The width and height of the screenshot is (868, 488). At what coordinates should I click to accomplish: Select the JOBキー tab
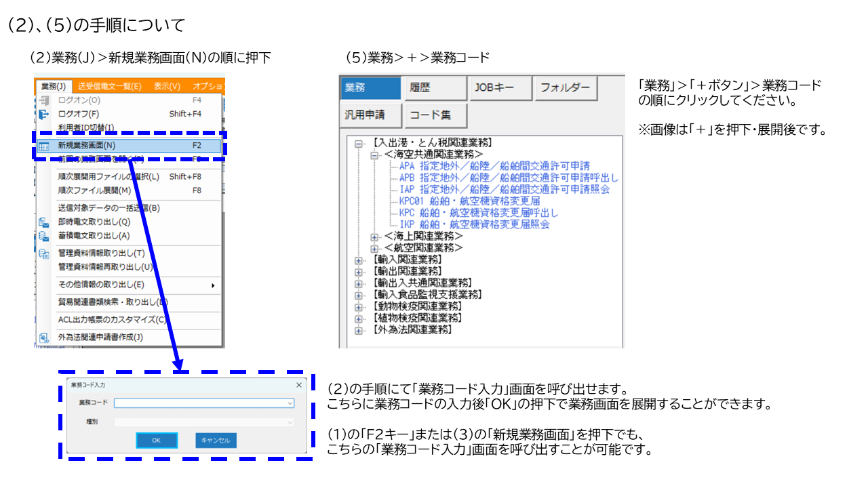(500, 88)
